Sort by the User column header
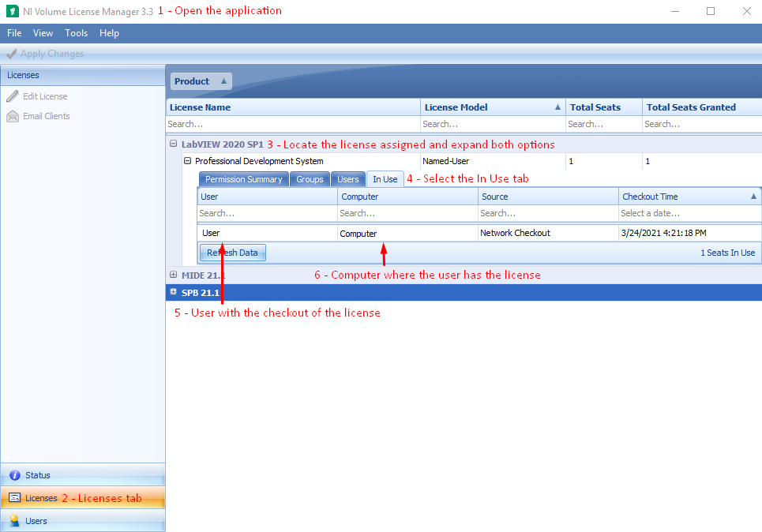This screenshot has width=762, height=532. tap(267, 197)
